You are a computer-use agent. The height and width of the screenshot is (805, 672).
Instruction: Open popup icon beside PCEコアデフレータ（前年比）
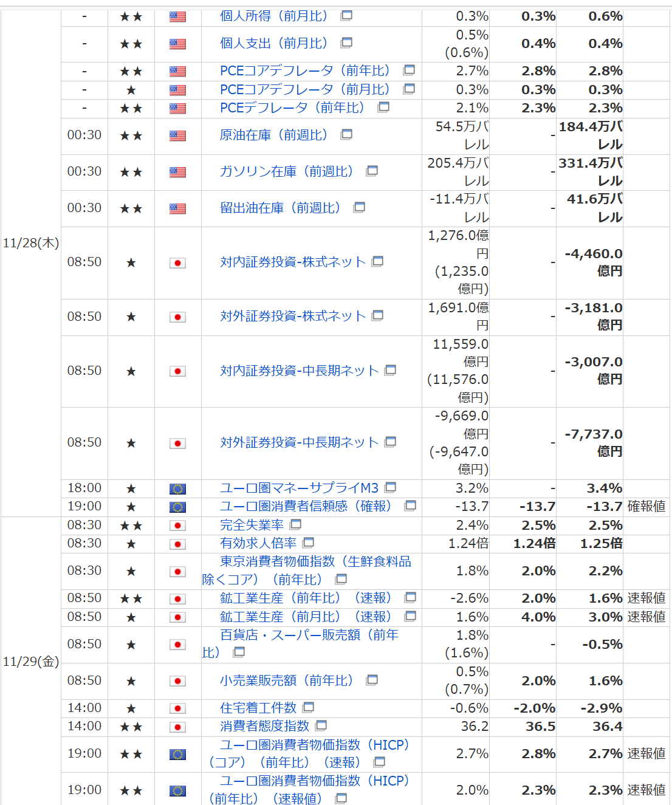409,70
